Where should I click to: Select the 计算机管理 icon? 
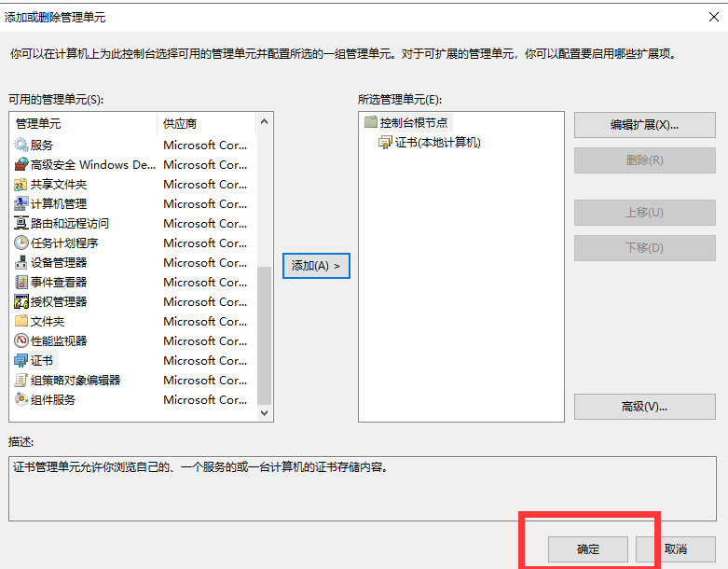[21, 203]
